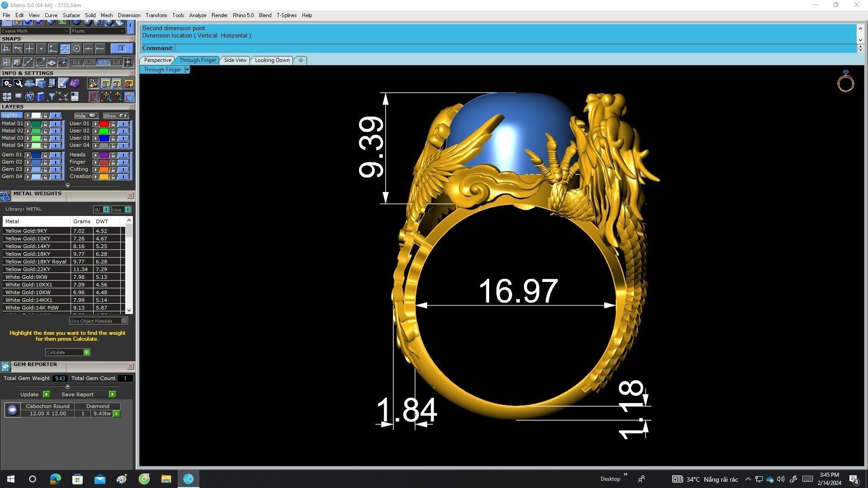Open the wrench settings icon in Info & Settings

click(x=18, y=83)
